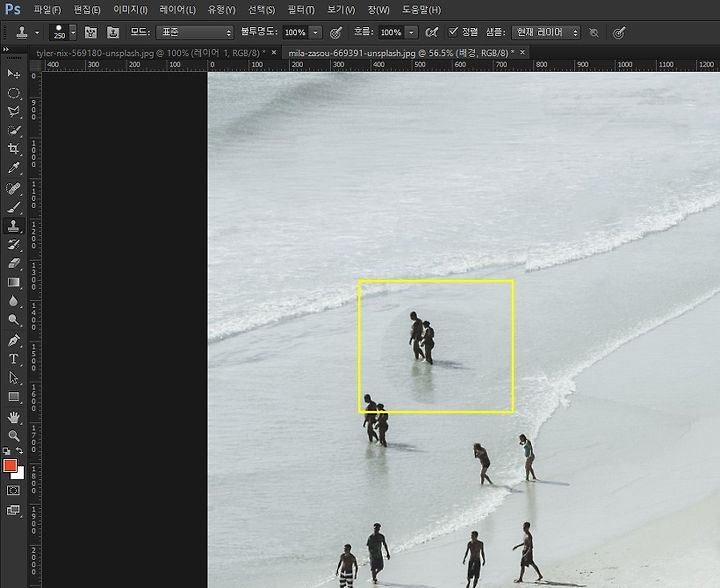Toggle pressure for opacity

pyautogui.click(x=336, y=32)
